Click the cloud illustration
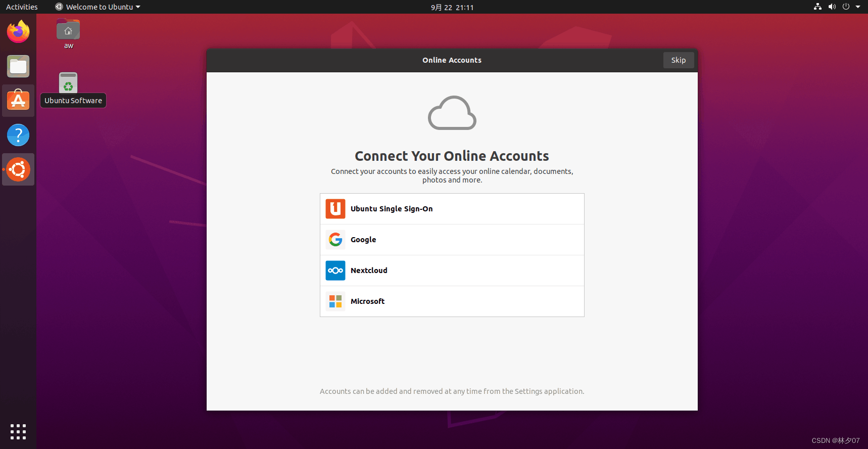The image size is (868, 449). (452, 113)
